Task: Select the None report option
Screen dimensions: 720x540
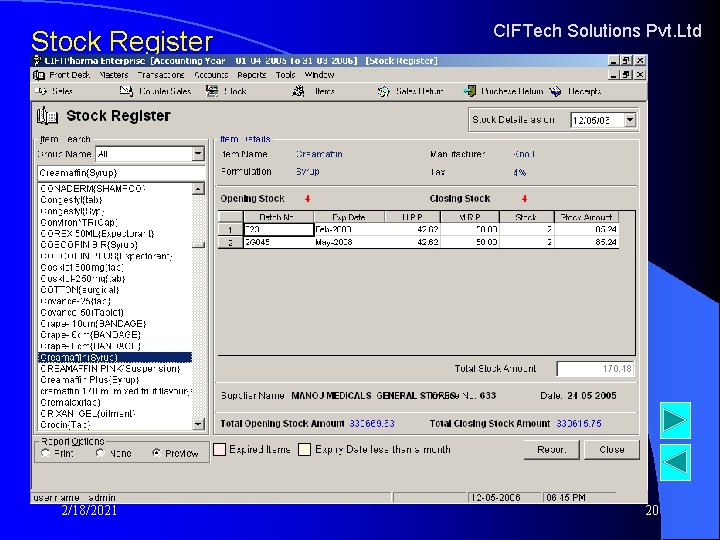Action: (x=100, y=453)
